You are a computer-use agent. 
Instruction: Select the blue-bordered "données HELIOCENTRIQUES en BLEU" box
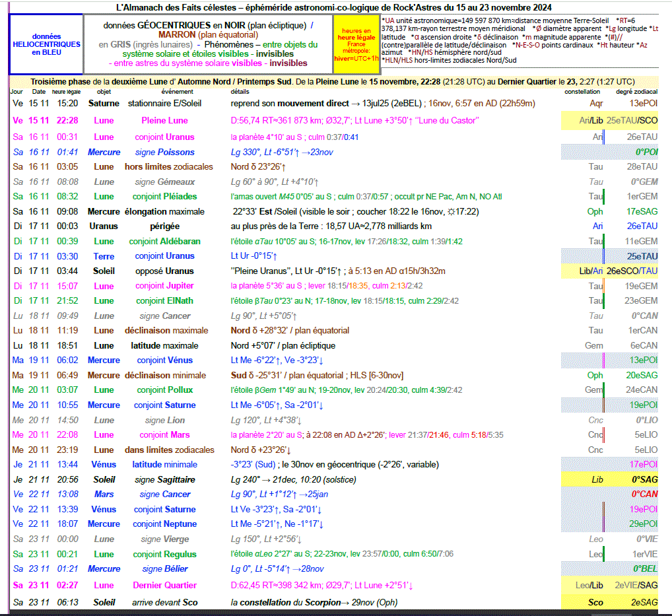[46, 44]
